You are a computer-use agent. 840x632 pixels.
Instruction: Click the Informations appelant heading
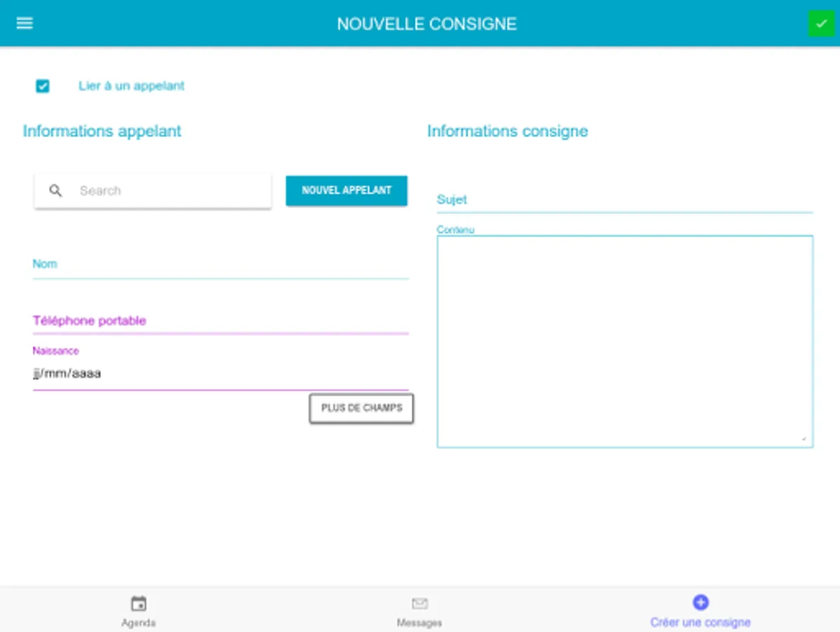click(x=102, y=131)
